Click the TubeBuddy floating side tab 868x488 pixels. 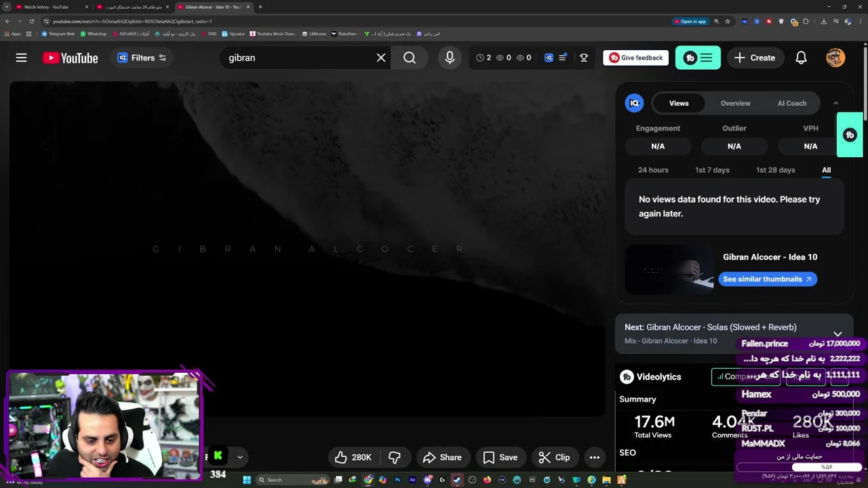pos(850,135)
